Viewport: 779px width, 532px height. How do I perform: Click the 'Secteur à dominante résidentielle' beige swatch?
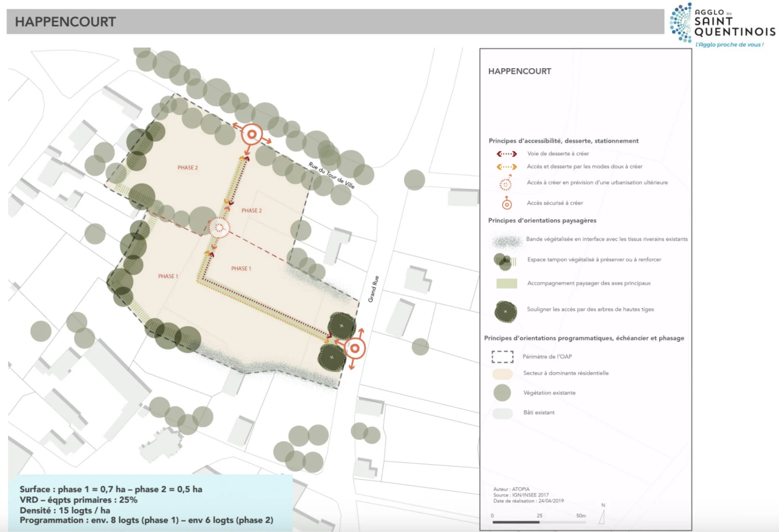pos(502,373)
